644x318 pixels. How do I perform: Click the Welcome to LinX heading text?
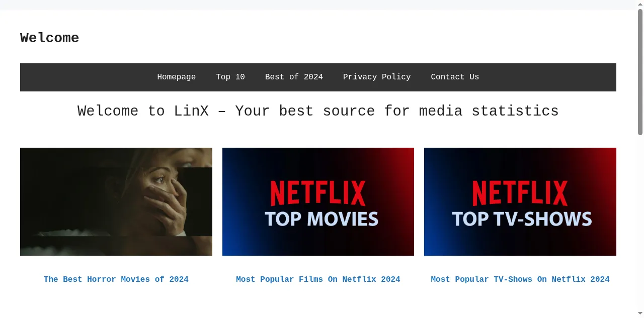tap(318, 111)
